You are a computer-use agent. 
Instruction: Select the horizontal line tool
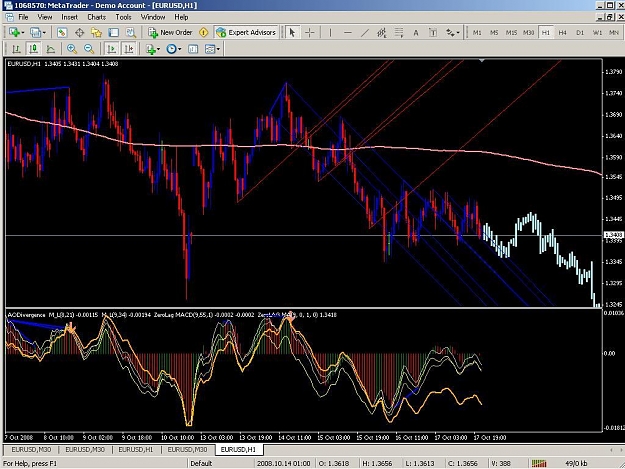[x=348, y=33]
